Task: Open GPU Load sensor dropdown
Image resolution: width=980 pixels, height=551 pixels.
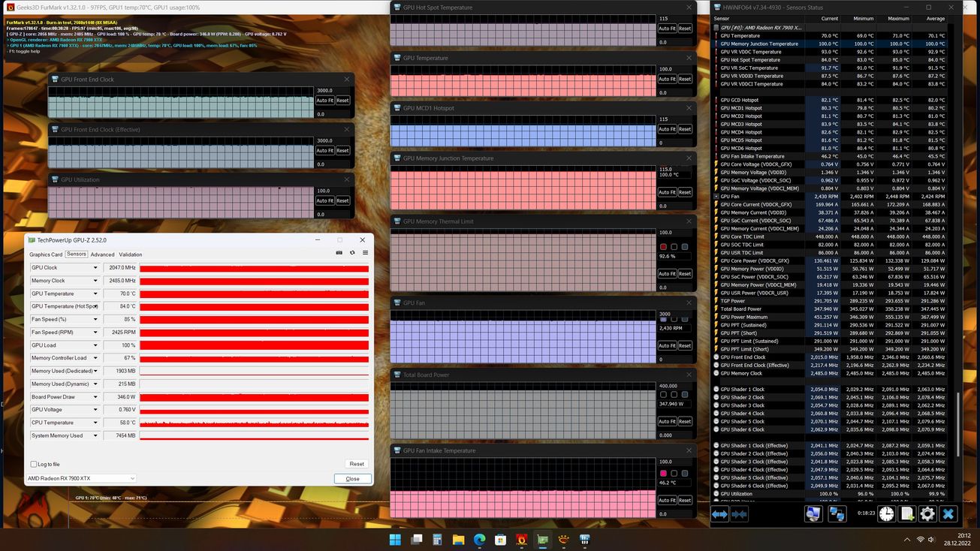Action: [95, 345]
